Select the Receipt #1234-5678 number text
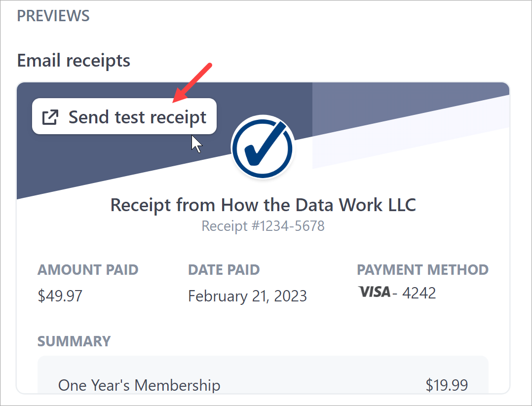Screen dimensions: 532x406 click(263, 226)
